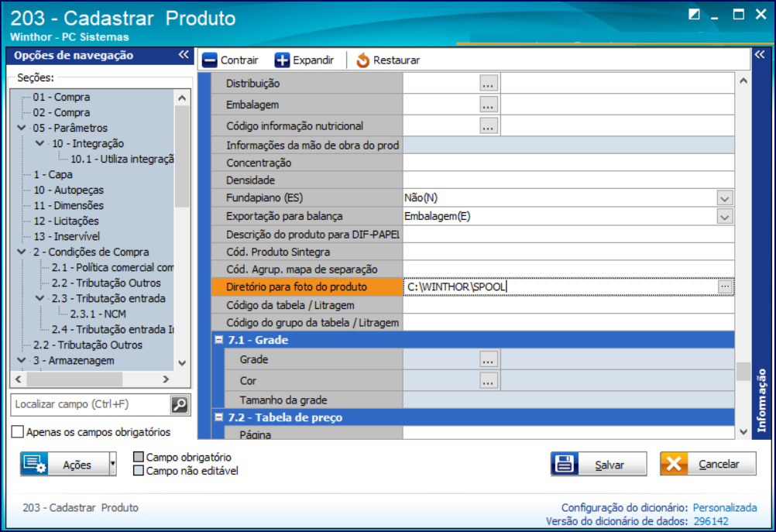Open the 296142 dictionary version link

(x=711, y=521)
